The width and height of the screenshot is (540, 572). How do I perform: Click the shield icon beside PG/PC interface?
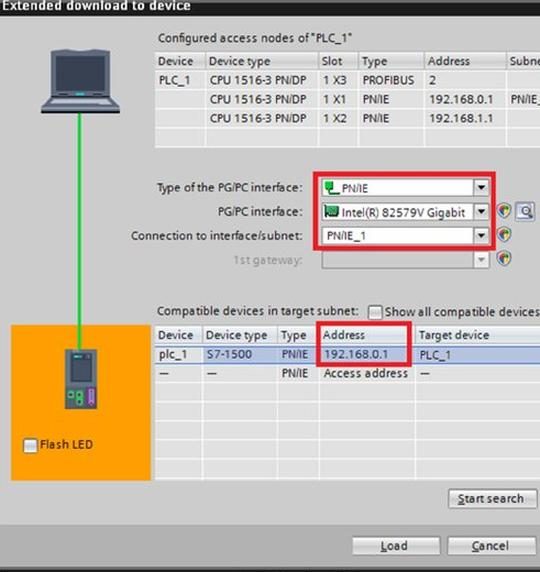coord(504,211)
